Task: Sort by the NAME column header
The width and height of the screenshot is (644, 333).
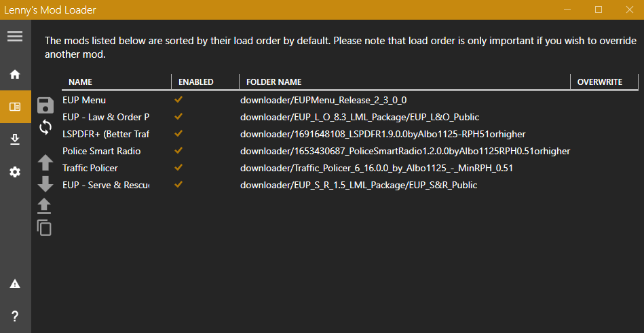Action: pos(81,82)
